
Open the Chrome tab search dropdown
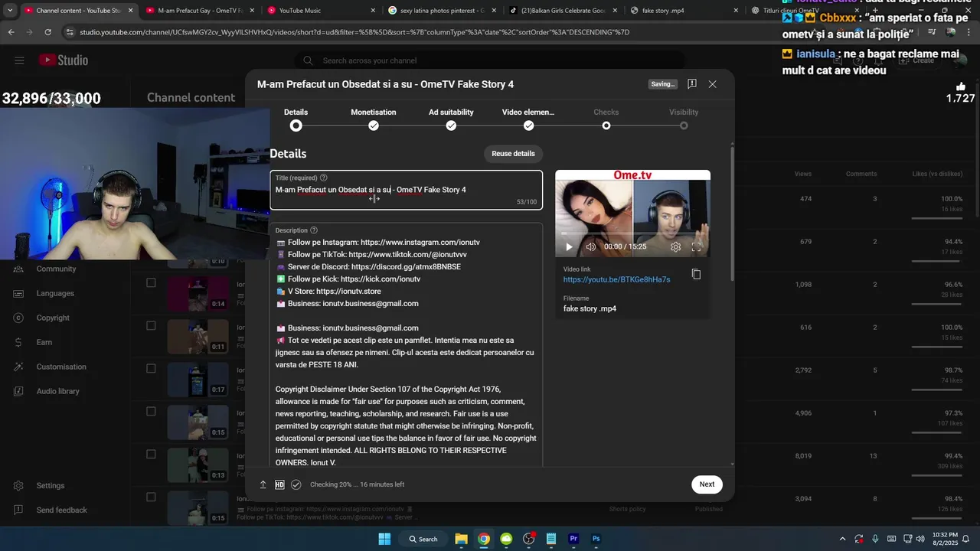click(x=10, y=11)
